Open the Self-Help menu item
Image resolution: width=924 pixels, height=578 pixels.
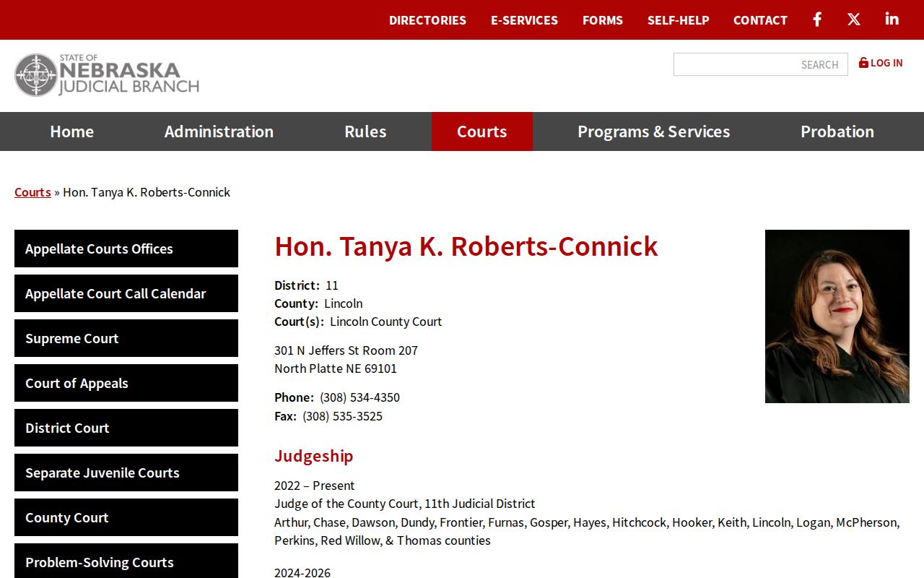click(x=679, y=20)
